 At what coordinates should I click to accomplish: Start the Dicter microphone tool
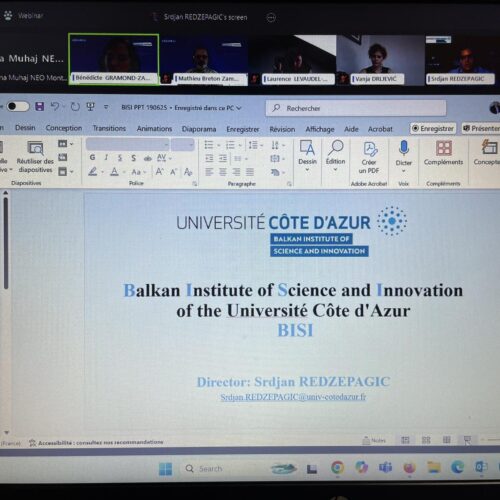pos(404,156)
